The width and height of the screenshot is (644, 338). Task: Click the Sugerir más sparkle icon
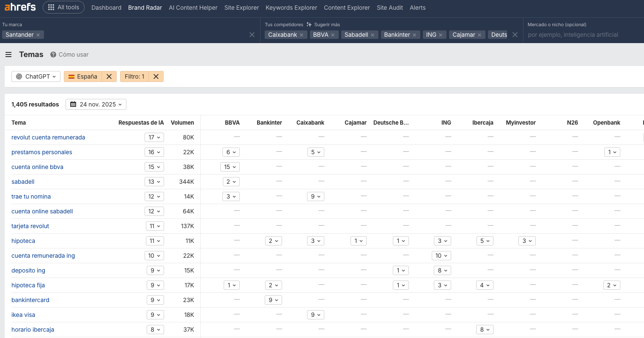pyautogui.click(x=309, y=25)
